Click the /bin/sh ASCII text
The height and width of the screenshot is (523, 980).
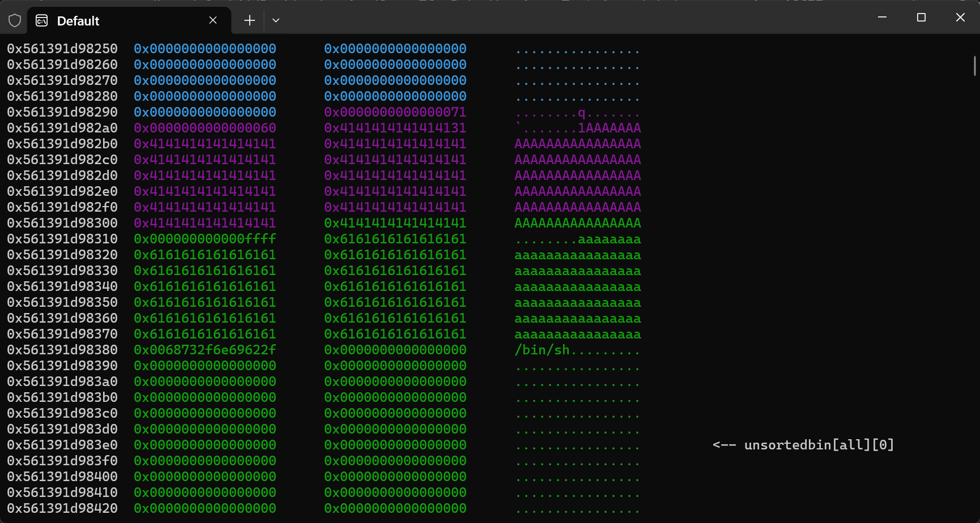pos(542,350)
